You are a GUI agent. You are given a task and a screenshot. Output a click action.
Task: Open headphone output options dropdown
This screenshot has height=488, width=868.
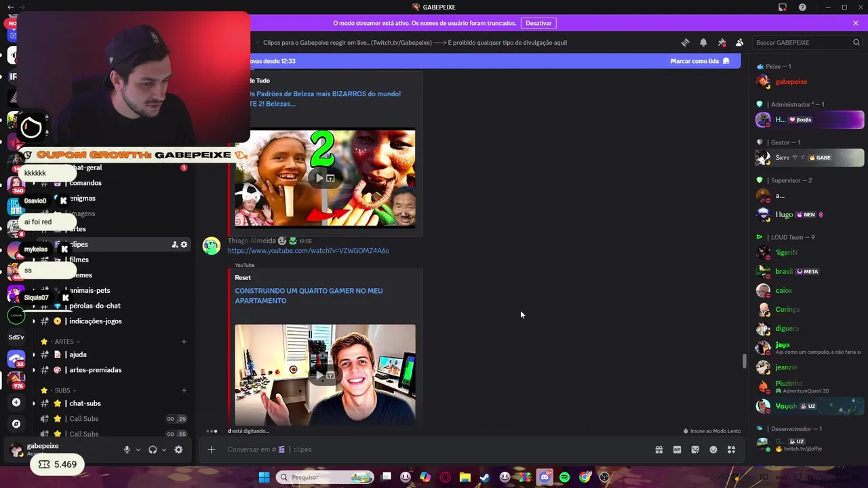(x=164, y=449)
